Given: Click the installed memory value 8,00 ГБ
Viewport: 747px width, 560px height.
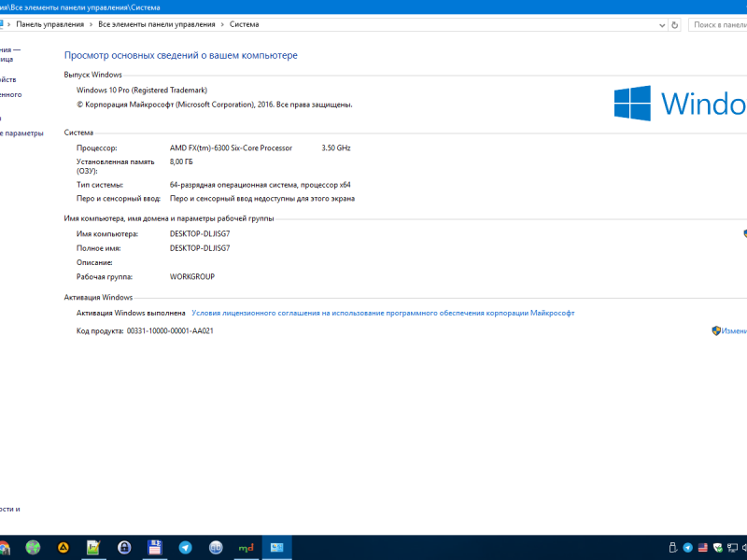Looking at the screenshot, I should point(181,161).
